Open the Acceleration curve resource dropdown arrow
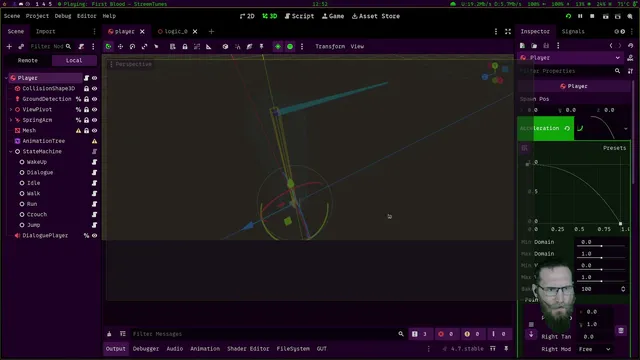The image size is (640, 360). click(626, 129)
